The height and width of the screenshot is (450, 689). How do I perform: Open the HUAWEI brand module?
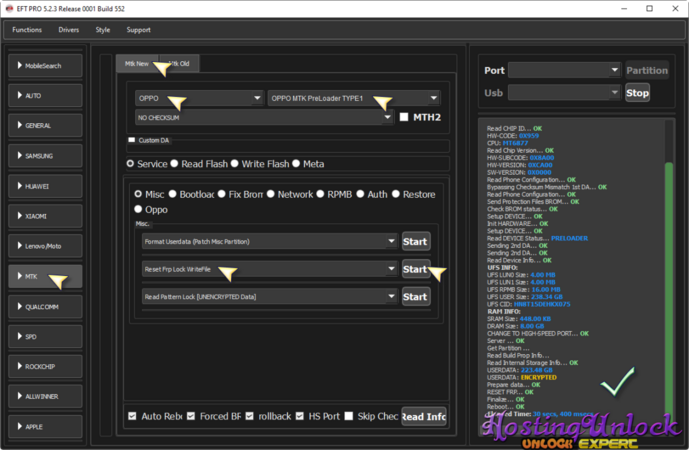50,186
